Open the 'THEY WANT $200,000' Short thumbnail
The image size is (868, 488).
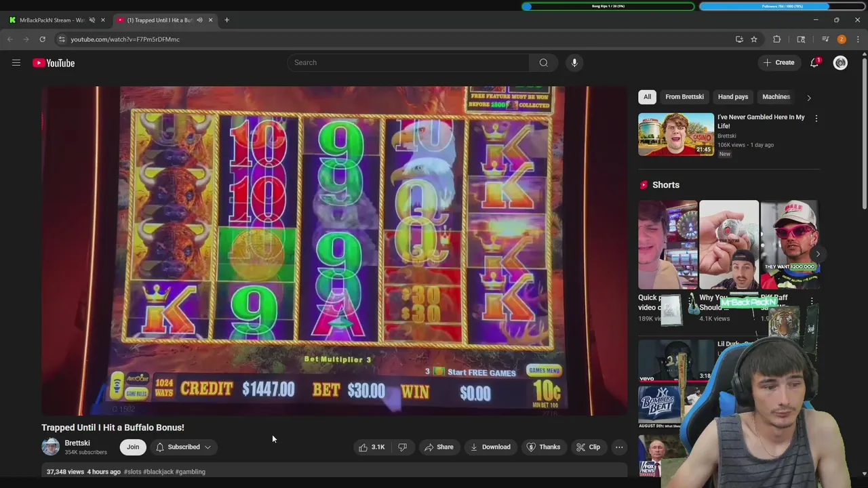[789, 245]
